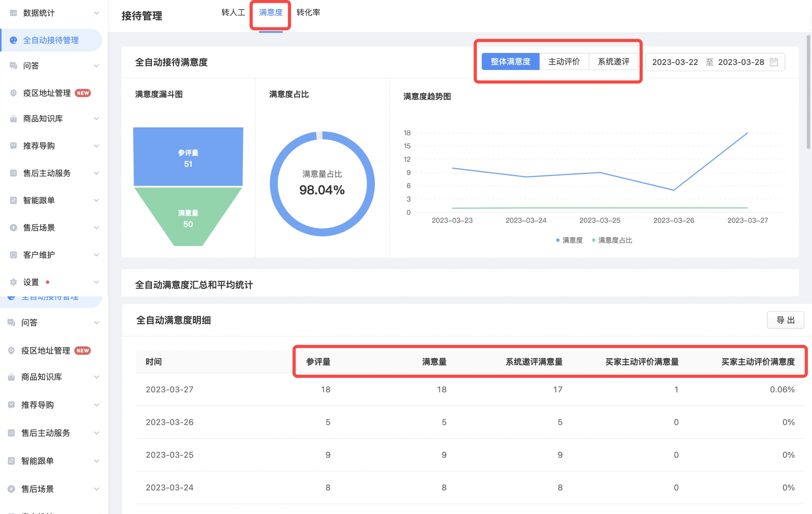Click the gear icon beside 设置
812x514 pixels.
pos(13,282)
